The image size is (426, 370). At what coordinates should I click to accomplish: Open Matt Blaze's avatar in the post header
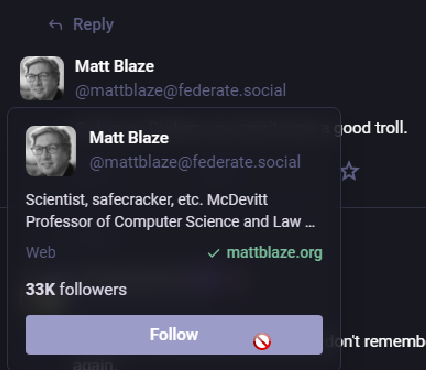click(42, 78)
